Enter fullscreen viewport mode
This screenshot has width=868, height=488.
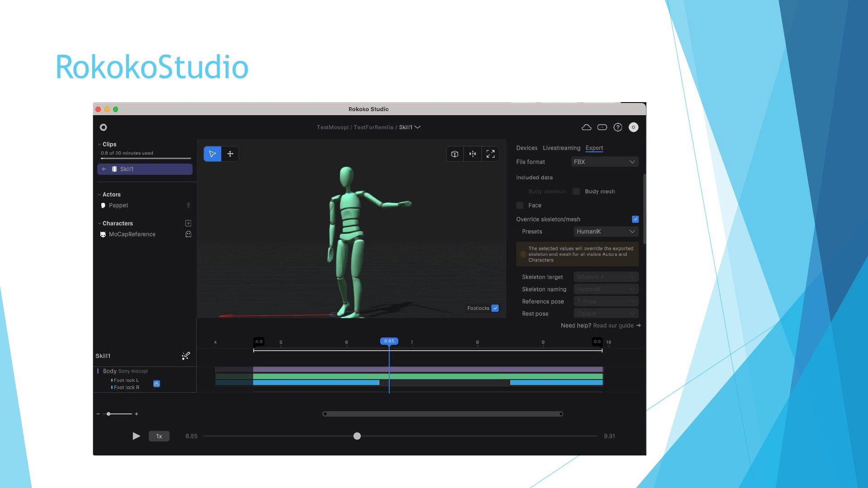point(491,154)
